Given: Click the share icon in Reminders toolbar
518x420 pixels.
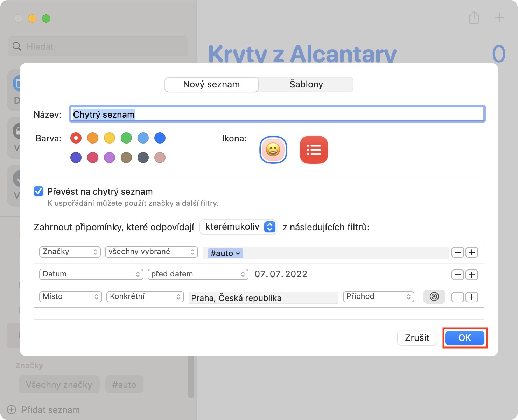Looking at the screenshot, I should coord(474,17).
